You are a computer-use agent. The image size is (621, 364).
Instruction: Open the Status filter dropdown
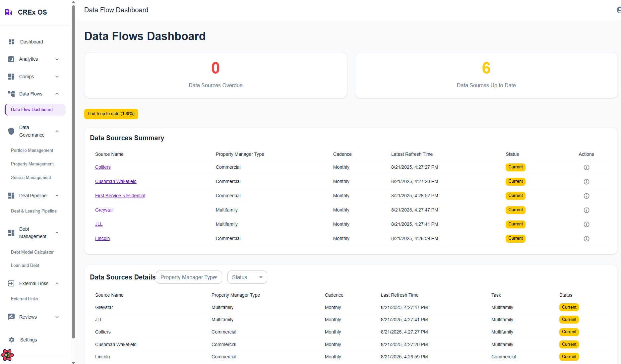(x=247, y=277)
